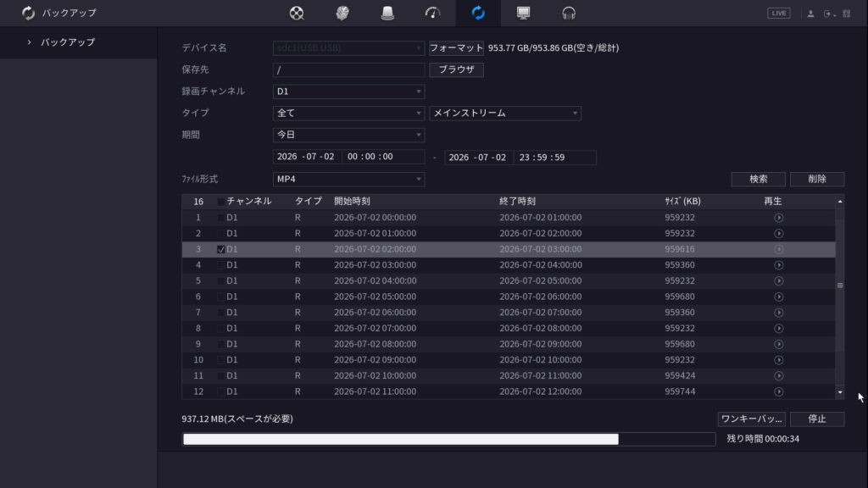Screen dimensions: 868x488
Task: Expand the バックアップ sidebar chevron
Action: coord(30,42)
